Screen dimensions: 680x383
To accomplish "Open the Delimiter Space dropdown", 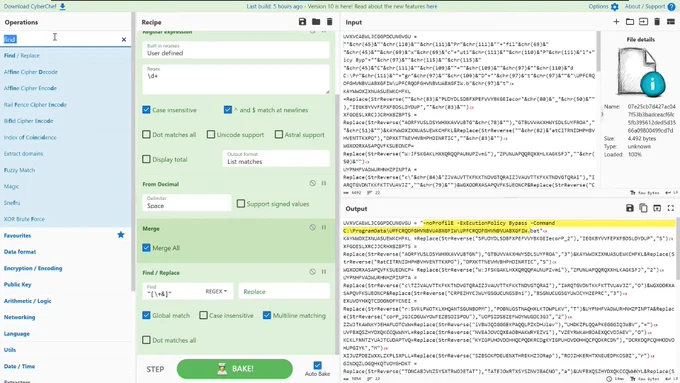I will 186,203.
